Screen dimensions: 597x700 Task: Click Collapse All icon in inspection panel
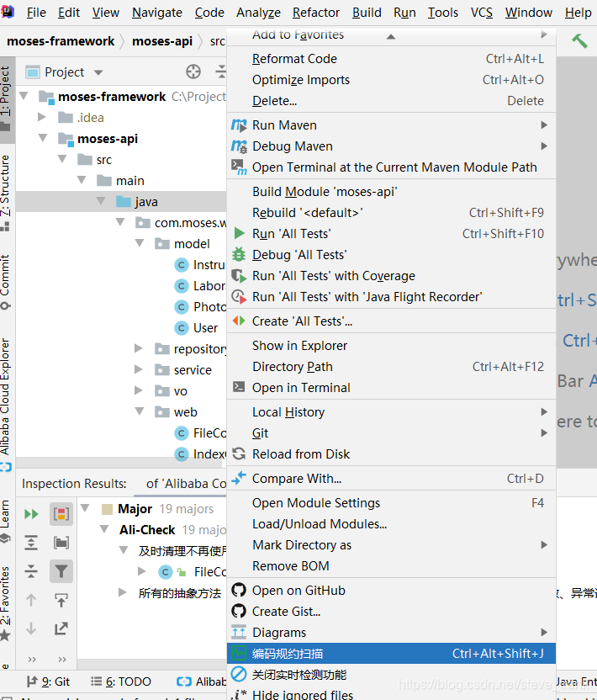tap(31, 571)
